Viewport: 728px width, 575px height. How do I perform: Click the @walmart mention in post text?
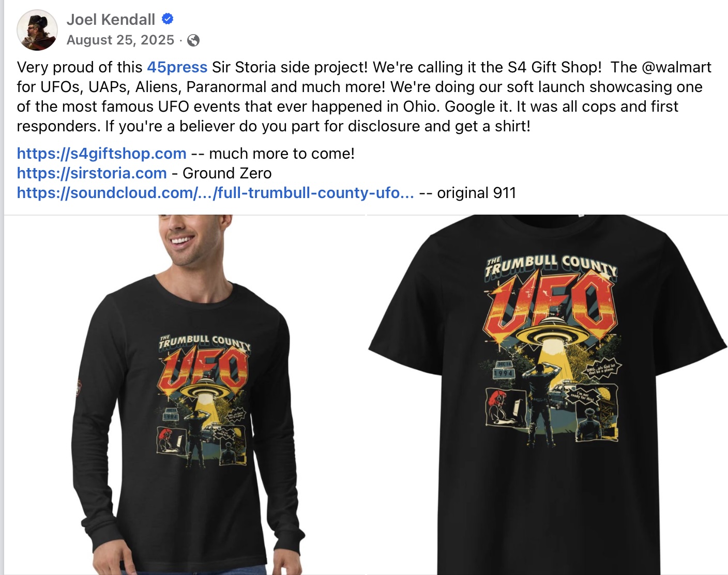click(676, 67)
